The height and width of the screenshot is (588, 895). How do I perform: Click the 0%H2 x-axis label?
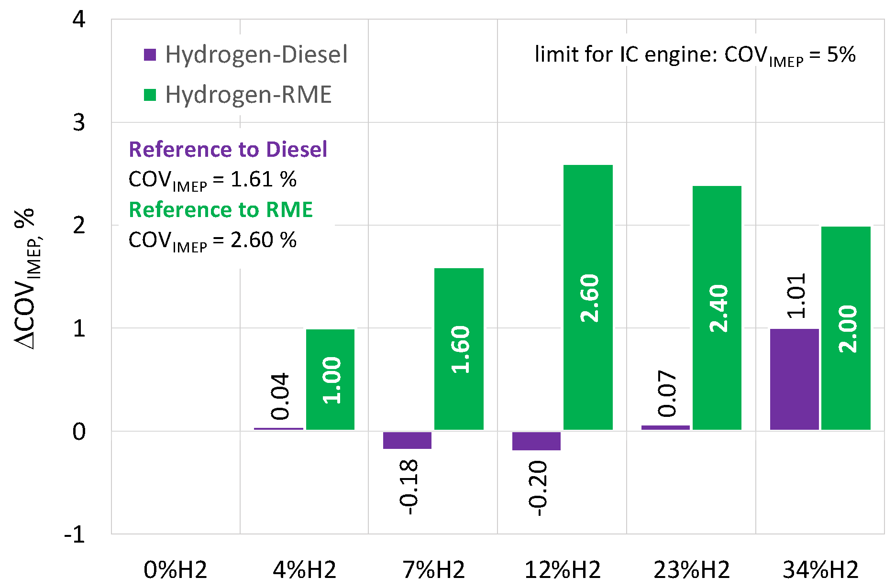[x=176, y=570]
